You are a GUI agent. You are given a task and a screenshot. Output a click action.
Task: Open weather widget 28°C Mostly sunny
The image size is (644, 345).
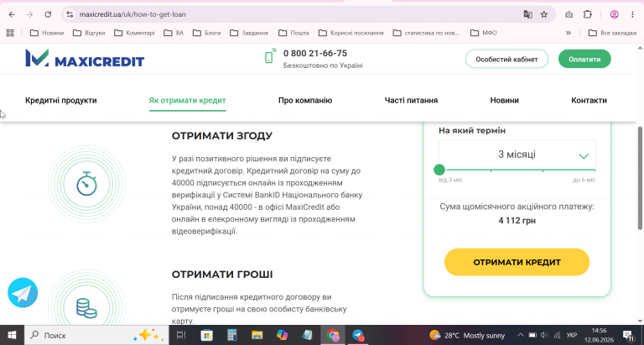tap(466, 335)
